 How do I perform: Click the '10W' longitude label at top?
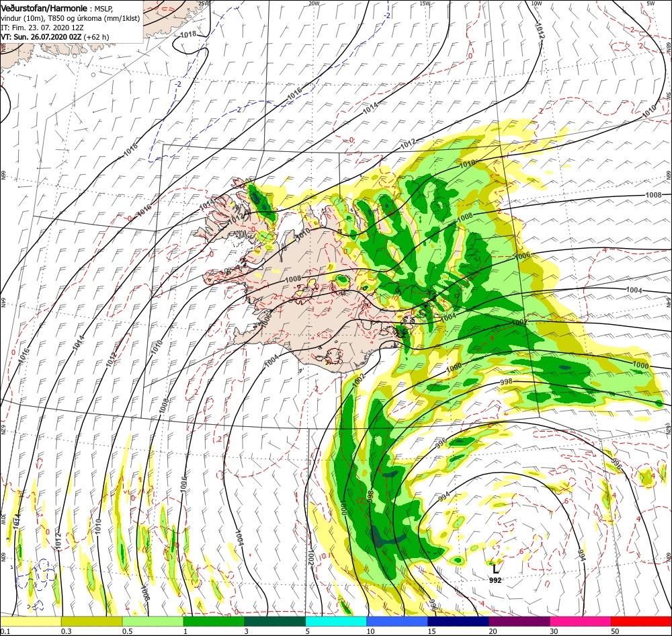click(536, 3)
